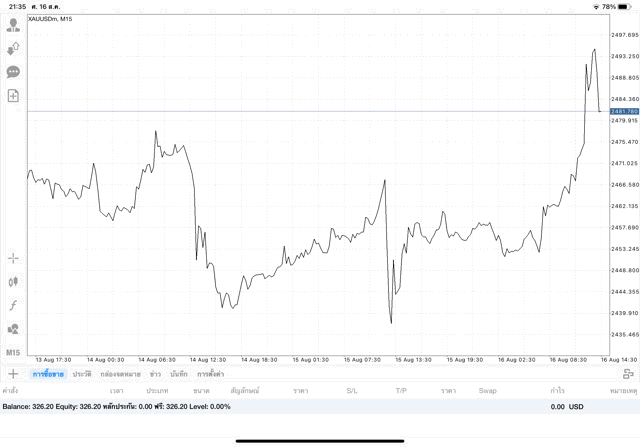
Task: Open the การตั้งค่า (Settings) tab
Action: tap(211, 373)
